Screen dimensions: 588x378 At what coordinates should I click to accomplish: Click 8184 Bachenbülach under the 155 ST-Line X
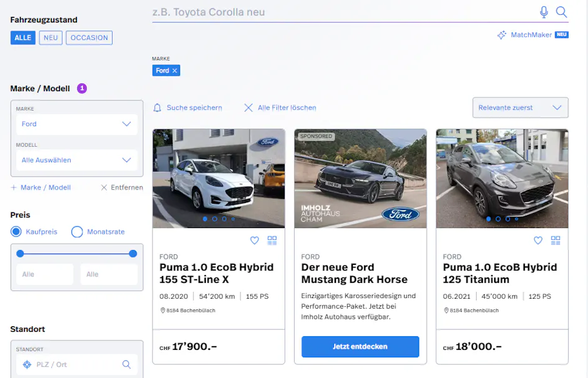[191, 311]
